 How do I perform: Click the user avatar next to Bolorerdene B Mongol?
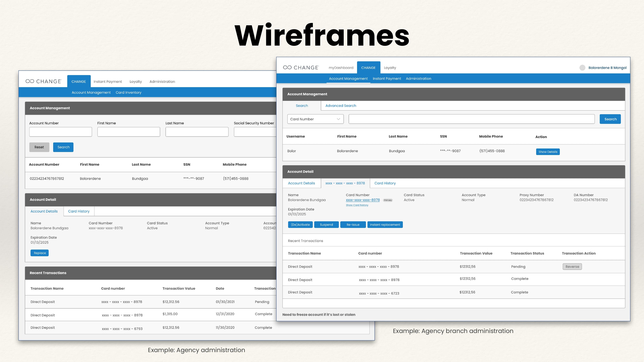(x=582, y=68)
